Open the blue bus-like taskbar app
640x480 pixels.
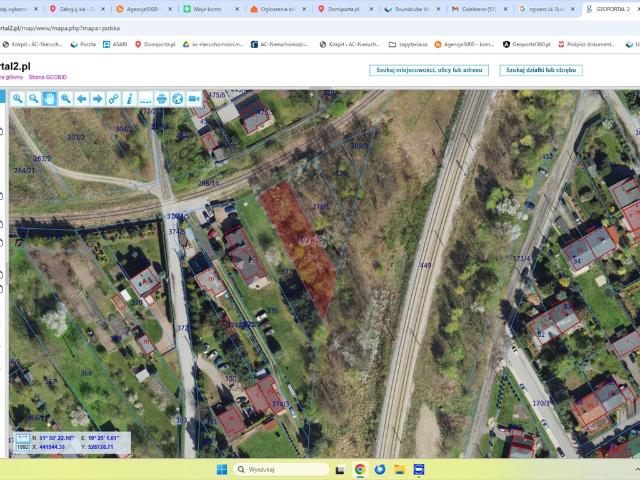click(x=419, y=469)
